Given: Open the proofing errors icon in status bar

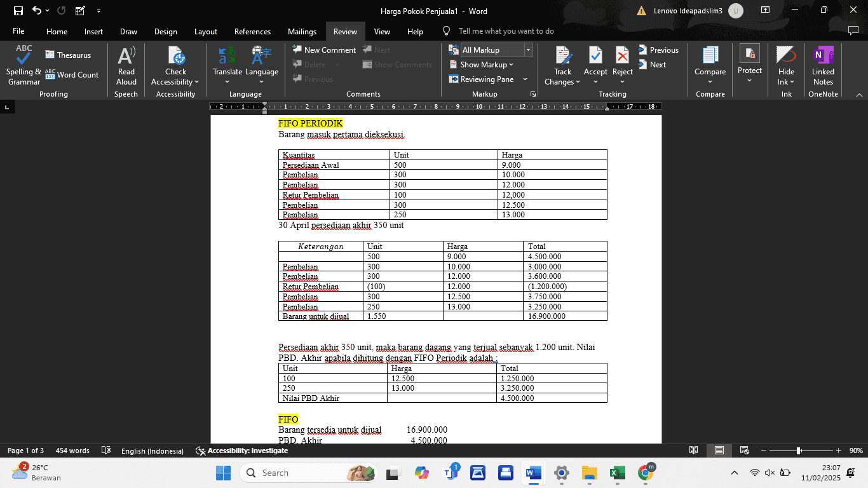Looking at the screenshot, I should click(106, 451).
